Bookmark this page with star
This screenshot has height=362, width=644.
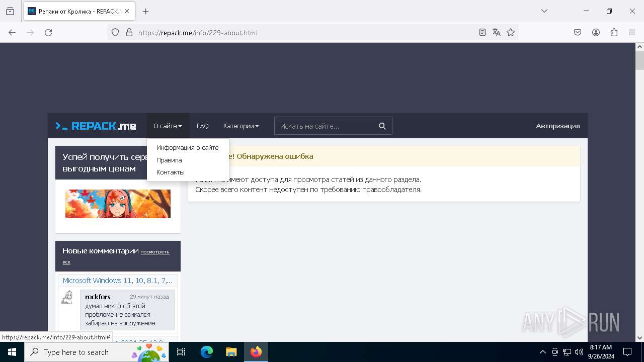tap(511, 32)
